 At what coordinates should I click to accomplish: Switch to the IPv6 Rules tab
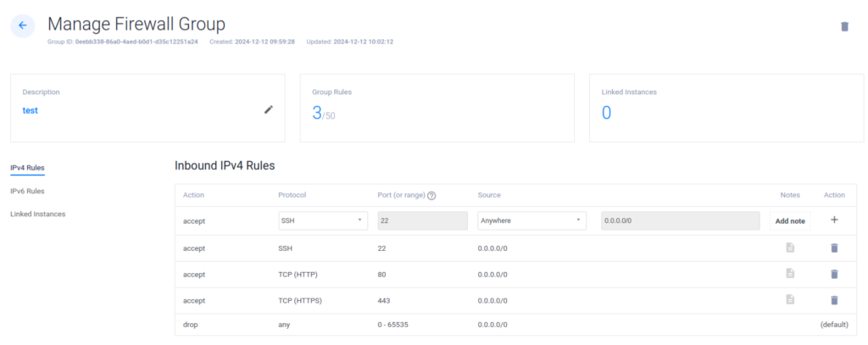point(27,192)
